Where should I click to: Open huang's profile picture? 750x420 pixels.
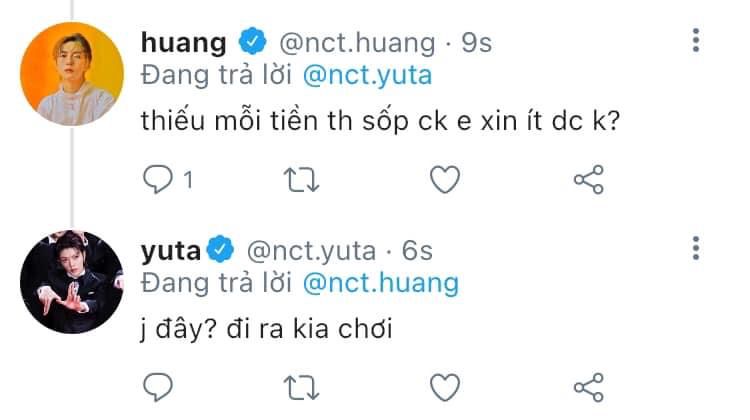(72, 74)
